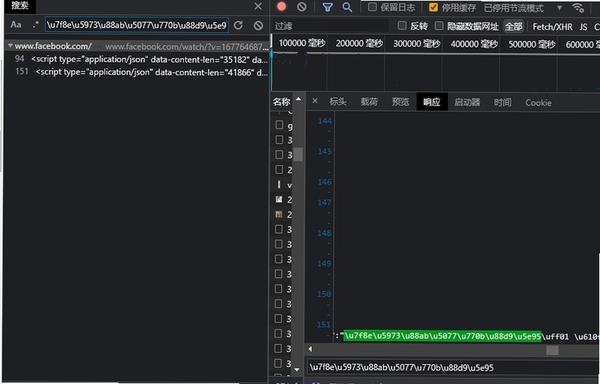Open network conditions wifi icon
Image resolution: width=600 pixels, height=384 pixels.
tap(578, 8)
